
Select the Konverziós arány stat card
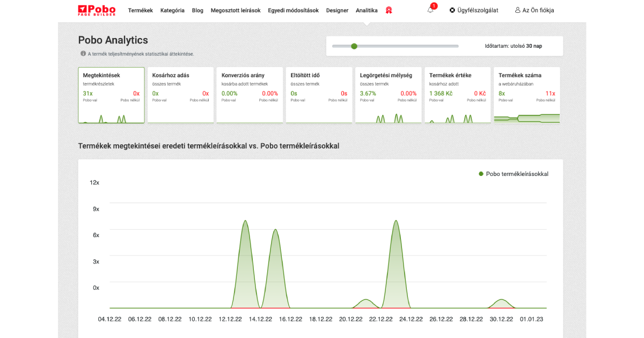coord(250,95)
